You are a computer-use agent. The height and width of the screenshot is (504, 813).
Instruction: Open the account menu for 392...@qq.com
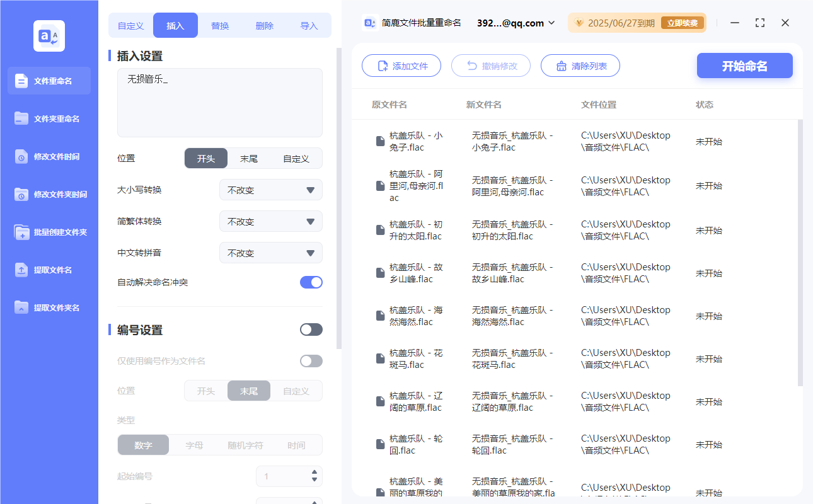tap(514, 22)
